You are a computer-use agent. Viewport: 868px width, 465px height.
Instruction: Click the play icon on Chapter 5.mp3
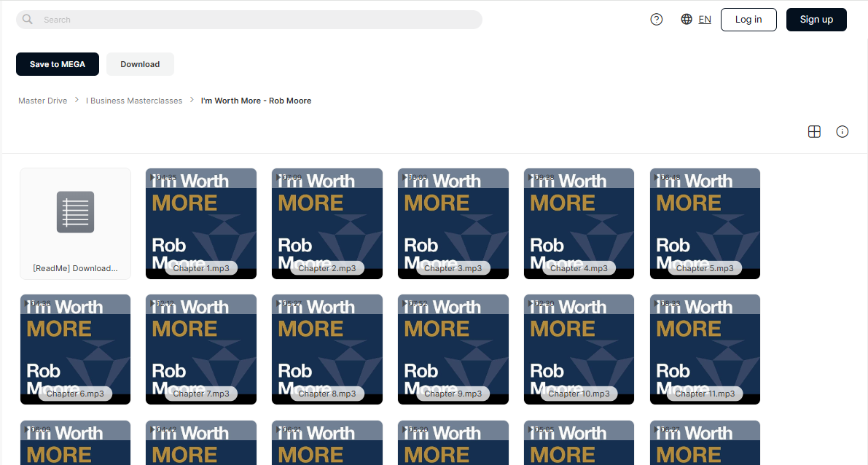click(x=657, y=178)
